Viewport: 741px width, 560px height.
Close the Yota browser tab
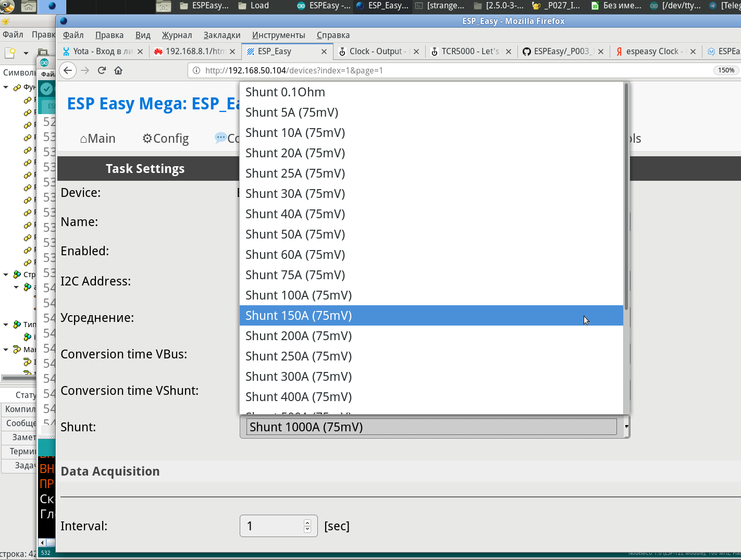(140, 52)
